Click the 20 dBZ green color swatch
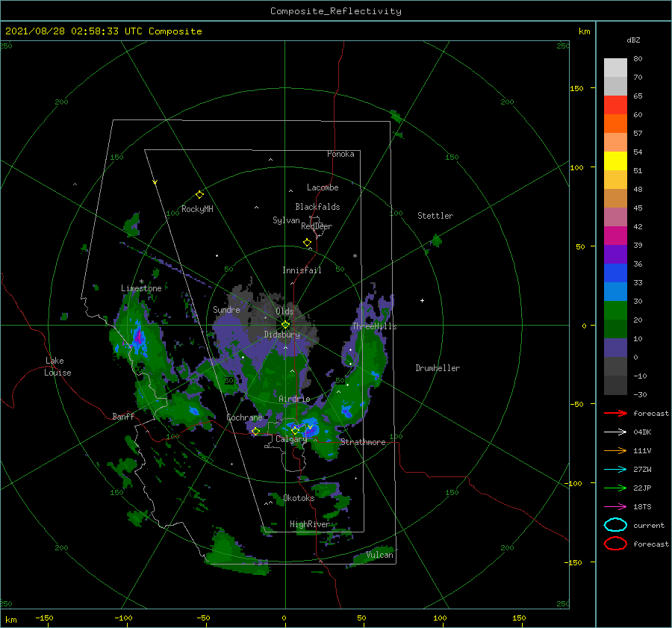Image resolution: width=672 pixels, height=628 pixels. tap(615, 311)
